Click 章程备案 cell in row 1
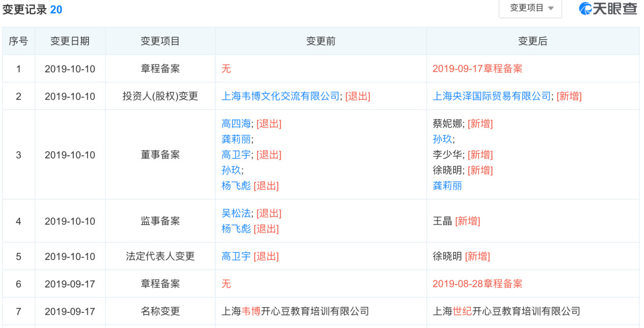 [160, 69]
